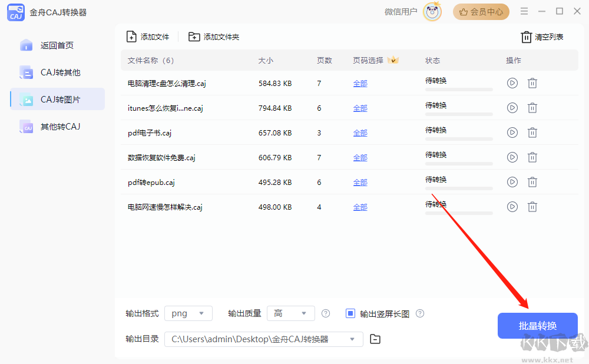This screenshot has height=364, width=589.
Task: Remove 电脑网速慢怎样解决.caj with trash icon
Action: [x=532, y=207]
